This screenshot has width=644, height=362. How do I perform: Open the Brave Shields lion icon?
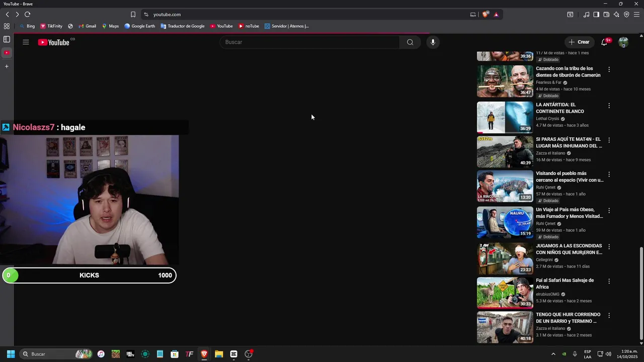(x=485, y=15)
